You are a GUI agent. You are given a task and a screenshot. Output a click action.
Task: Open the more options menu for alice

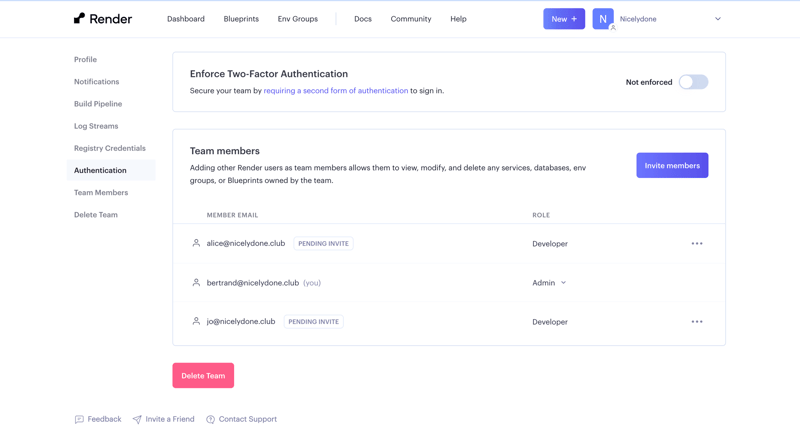click(x=697, y=243)
